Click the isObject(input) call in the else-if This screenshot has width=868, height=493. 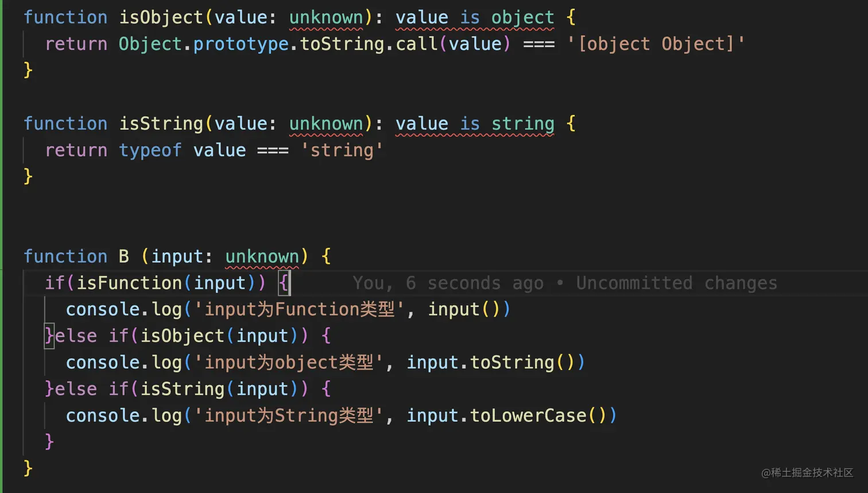(x=183, y=336)
